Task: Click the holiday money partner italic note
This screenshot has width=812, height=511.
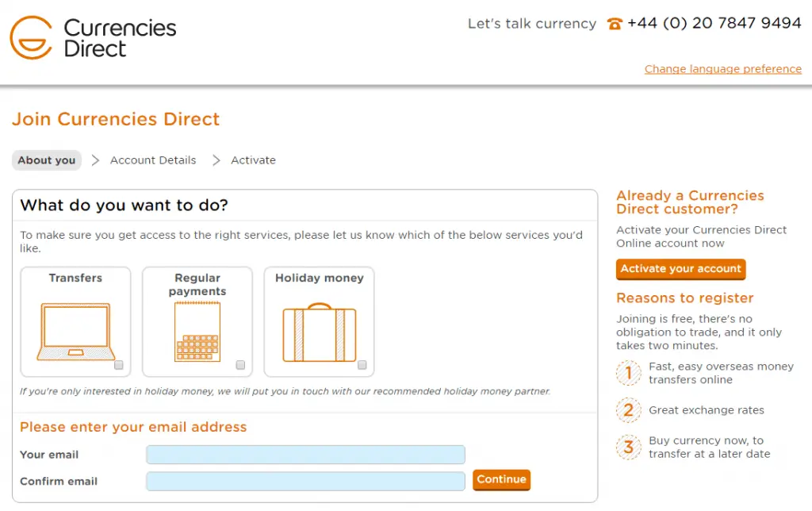Action: [x=285, y=391]
